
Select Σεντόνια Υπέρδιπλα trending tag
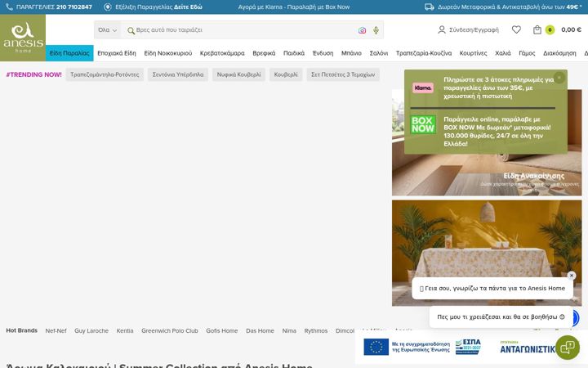(x=178, y=74)
